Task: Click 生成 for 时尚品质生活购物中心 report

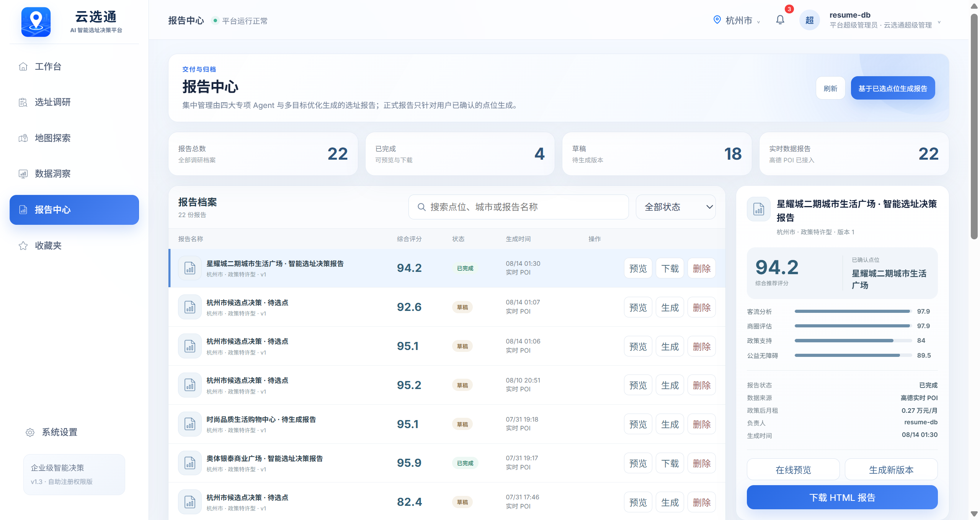Action: coord(670,424)
